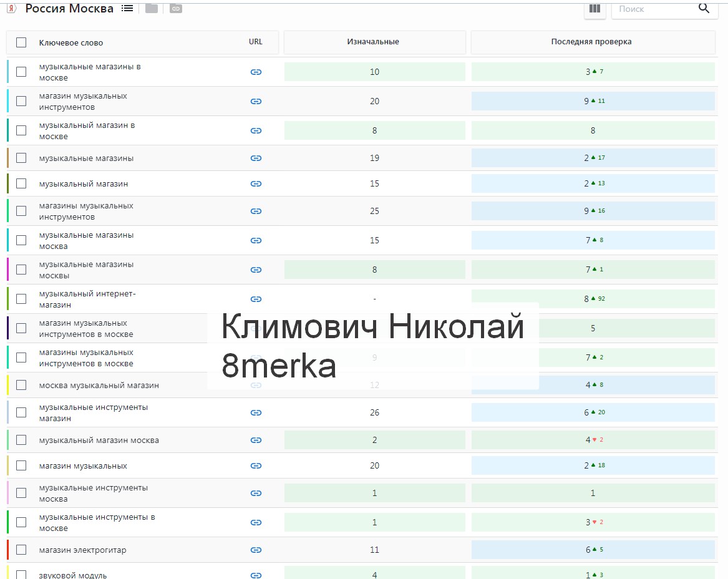The width and height of the screenshot is (728, 579).
Task: Click the magnifier search icon
Action: (x=704, y=8)
